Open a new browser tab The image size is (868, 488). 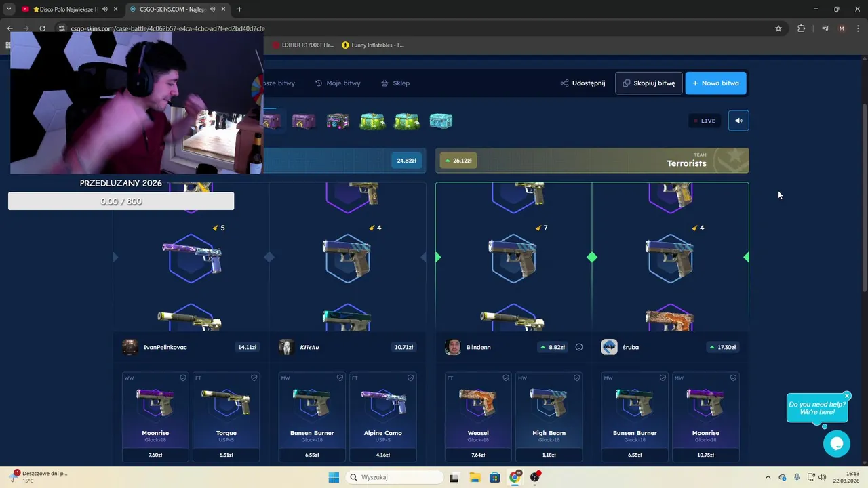click(239, 9)
